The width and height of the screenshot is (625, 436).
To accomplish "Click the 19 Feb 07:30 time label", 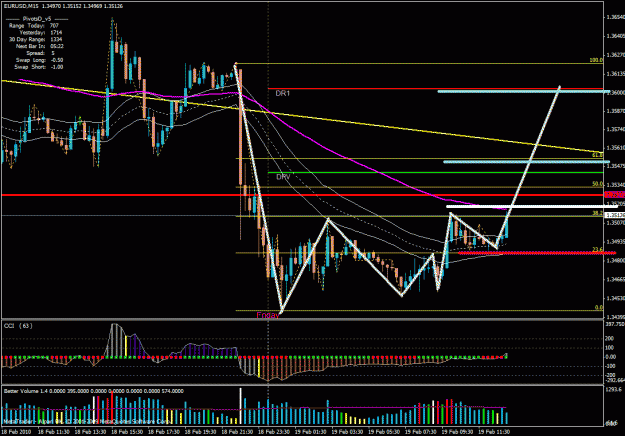I will [x=420, y=432].
